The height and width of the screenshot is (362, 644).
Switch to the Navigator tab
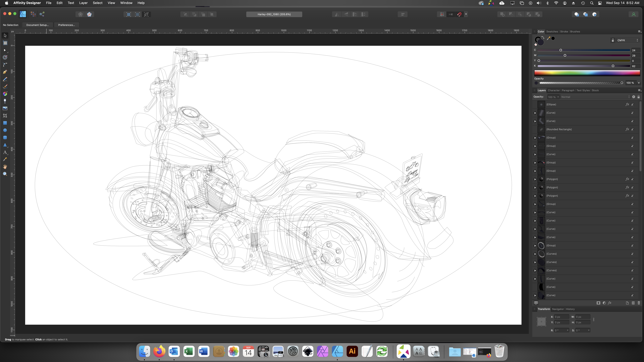(558, 309)
